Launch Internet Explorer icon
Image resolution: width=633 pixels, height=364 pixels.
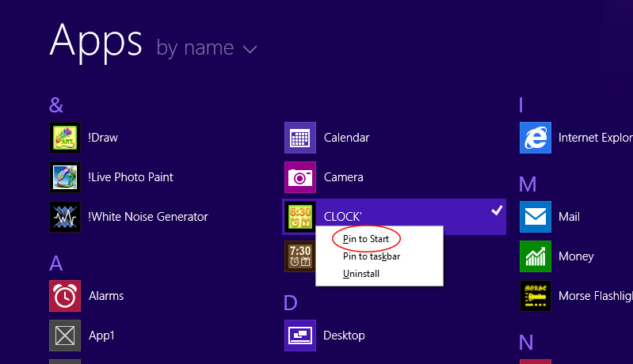536,138
